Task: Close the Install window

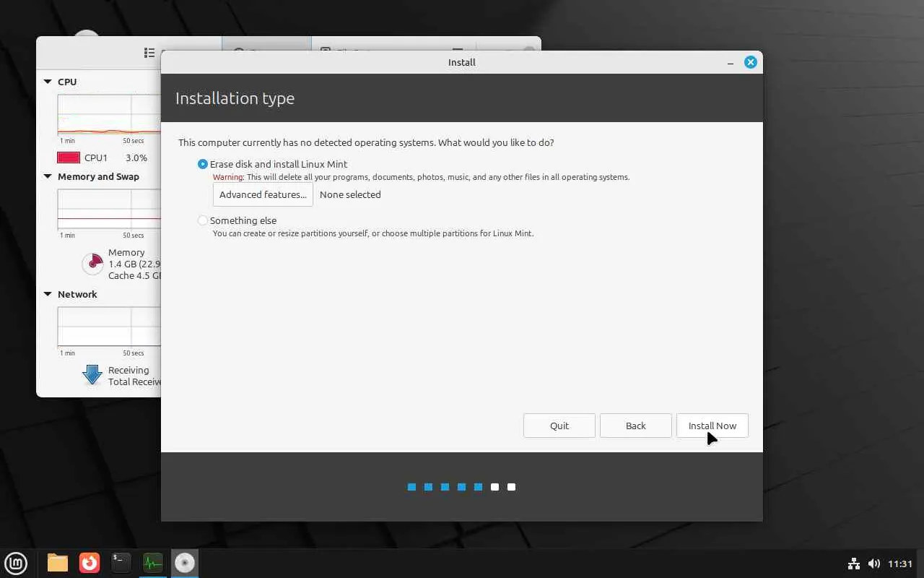Action: pos(751,62)
